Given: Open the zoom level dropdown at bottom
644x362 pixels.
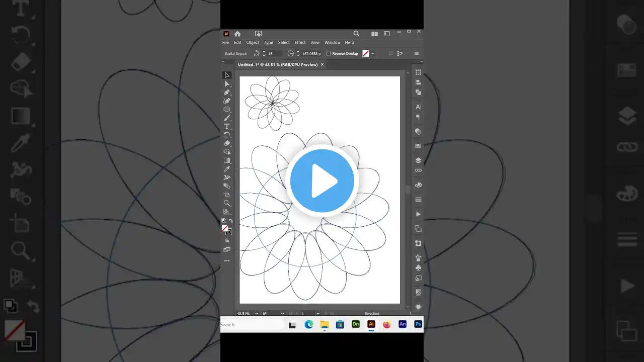Looking at the screenshot, I should [x=257, y=313].
